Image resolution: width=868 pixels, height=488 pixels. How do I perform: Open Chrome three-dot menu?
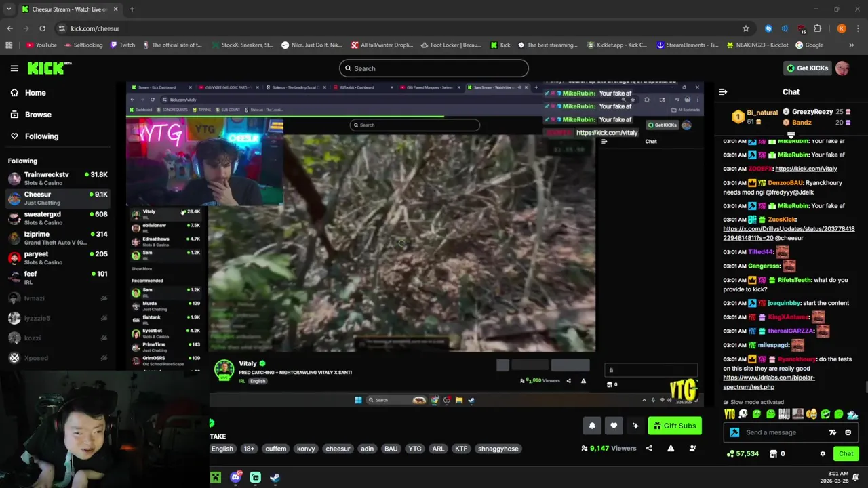858,28
